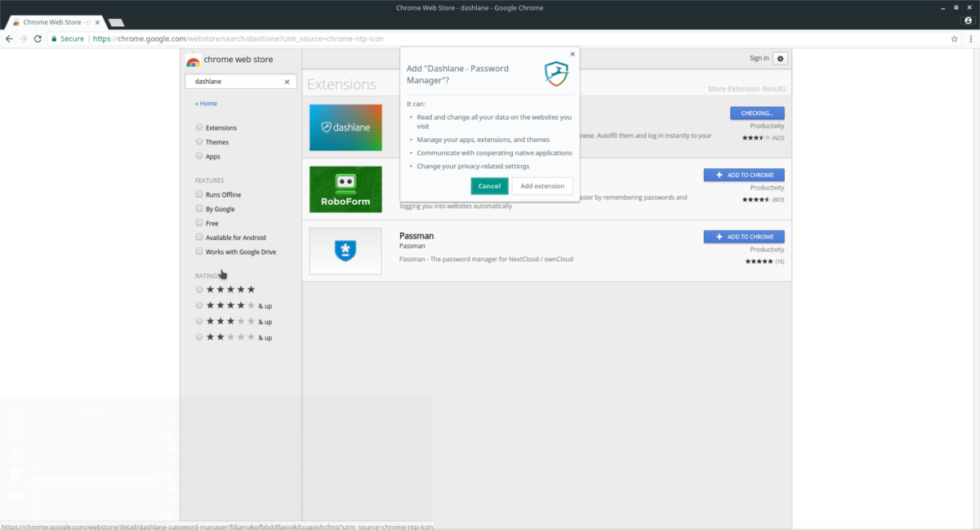Select the Themes radio filter
This screenshot has height=530, width=980.
[x=199, y=142]
